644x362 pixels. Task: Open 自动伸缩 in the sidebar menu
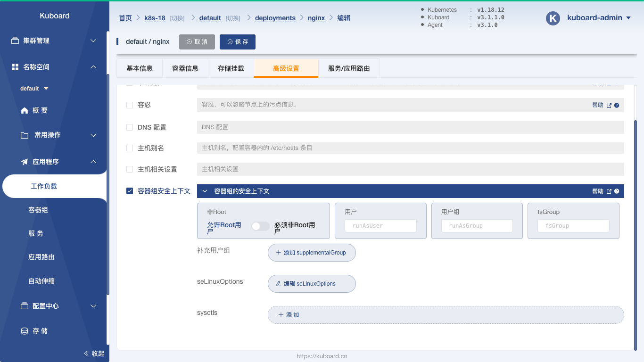pos(41,281)
